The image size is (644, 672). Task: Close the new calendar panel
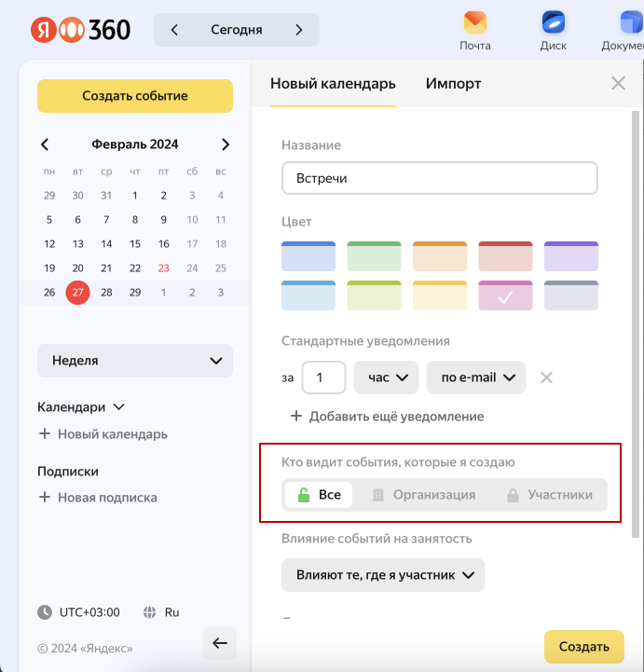(618, 83)
